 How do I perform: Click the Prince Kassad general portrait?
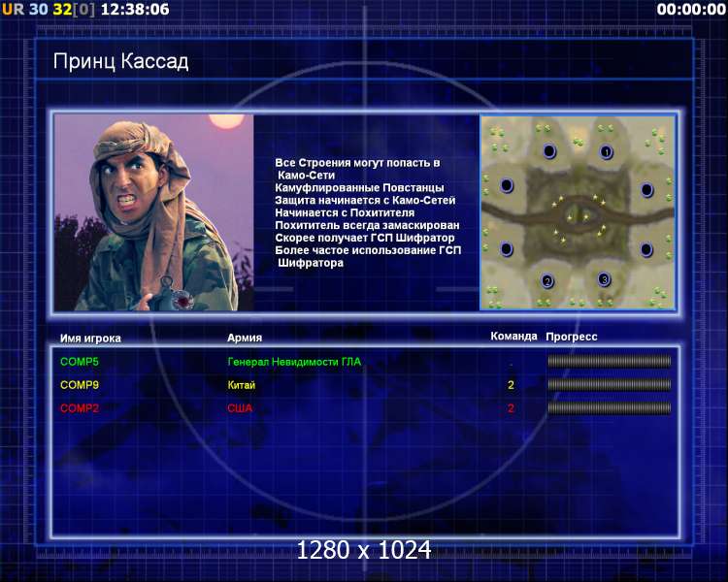[x=153, y=212]
